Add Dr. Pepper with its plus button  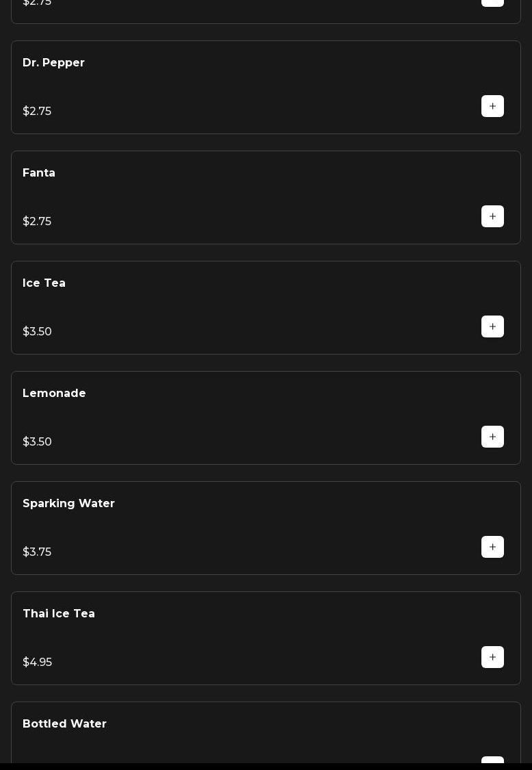click(492, 106)
